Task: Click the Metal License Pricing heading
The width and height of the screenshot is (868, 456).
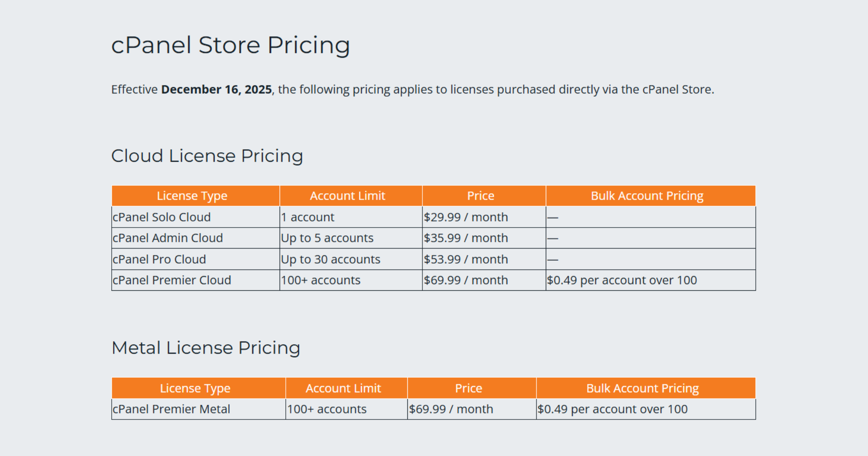Action: click(206, 348)
